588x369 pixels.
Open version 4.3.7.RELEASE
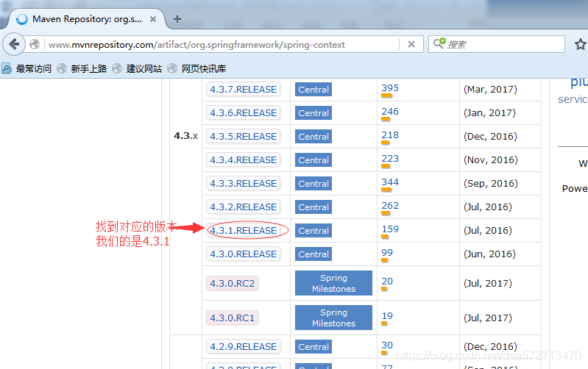tap(243, 89)
